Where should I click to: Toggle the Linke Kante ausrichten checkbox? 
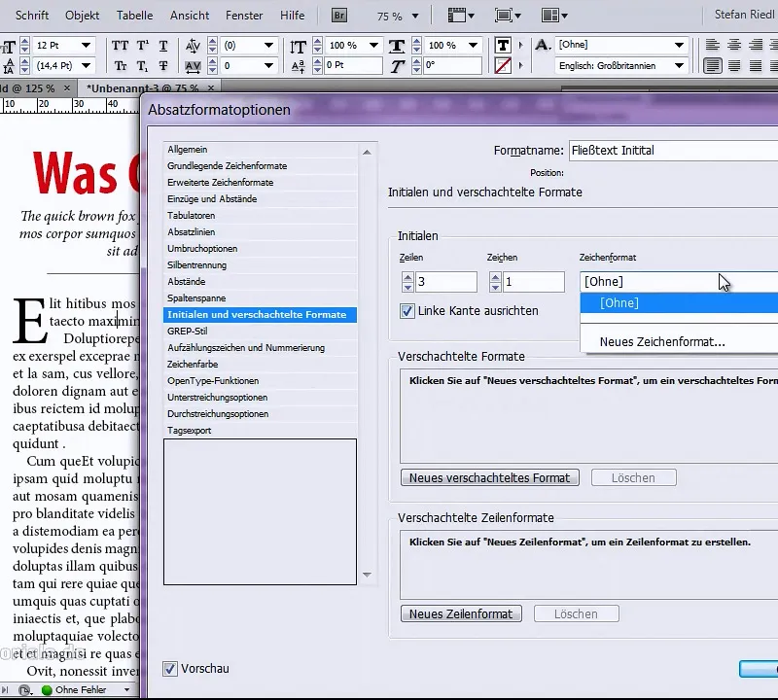(407, 311)
